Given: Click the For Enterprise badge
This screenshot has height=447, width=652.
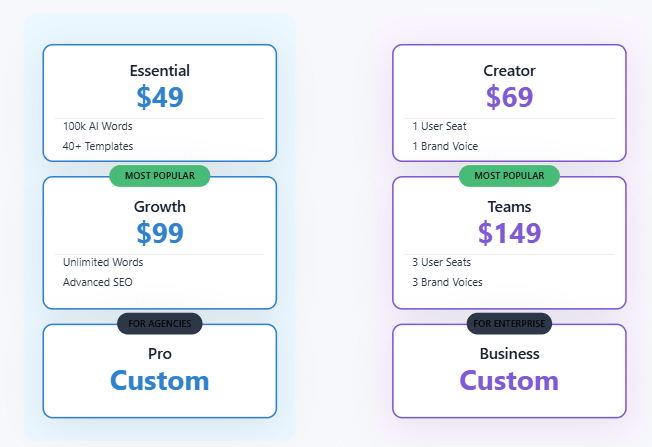Looking at the screenshot, I should (x=509, y=324).
